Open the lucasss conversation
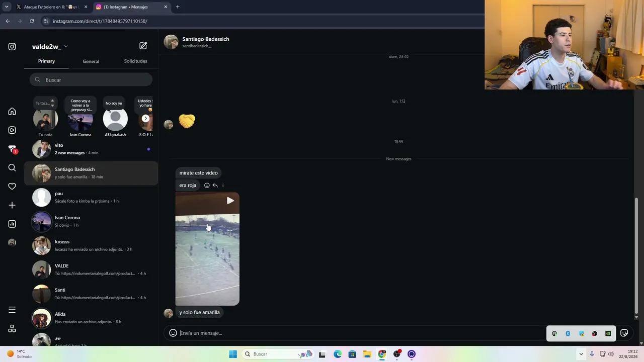The width and height of the screenshot is (644, 362). click(x=91, y=246)
